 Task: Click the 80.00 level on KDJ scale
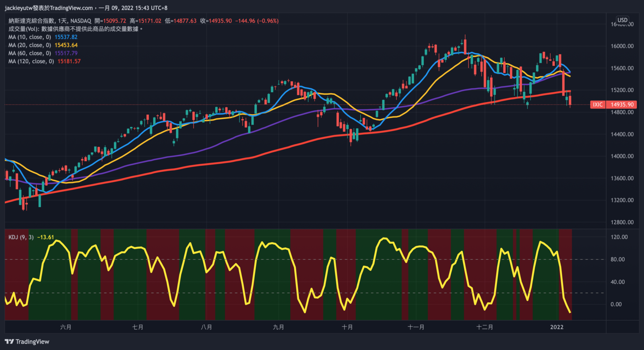(617, 259)
